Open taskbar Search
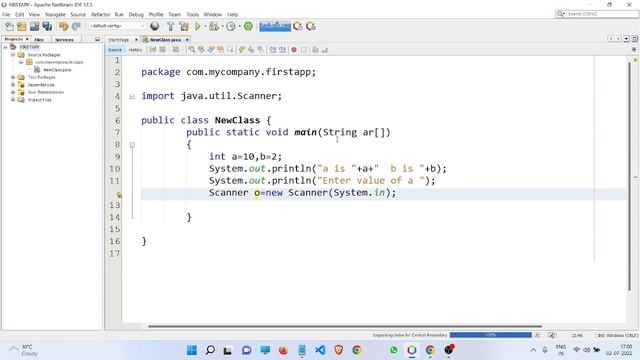 [210, 350]
